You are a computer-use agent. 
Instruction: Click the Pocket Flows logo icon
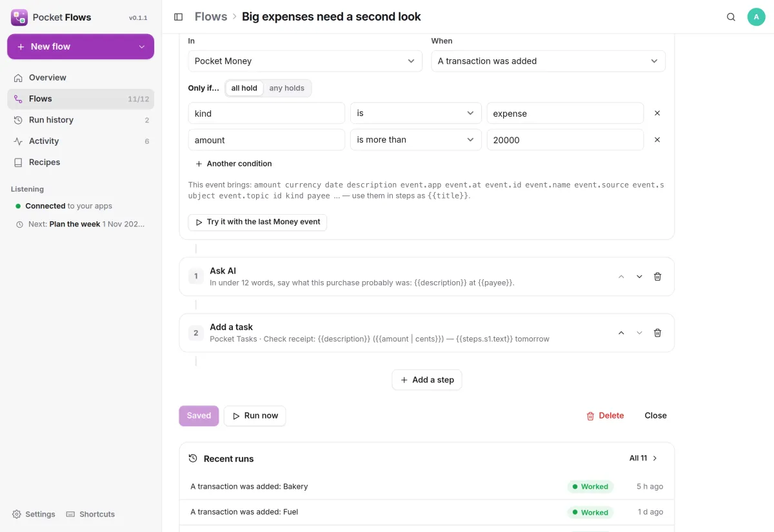pyautogui.click(x=19, y=17)
